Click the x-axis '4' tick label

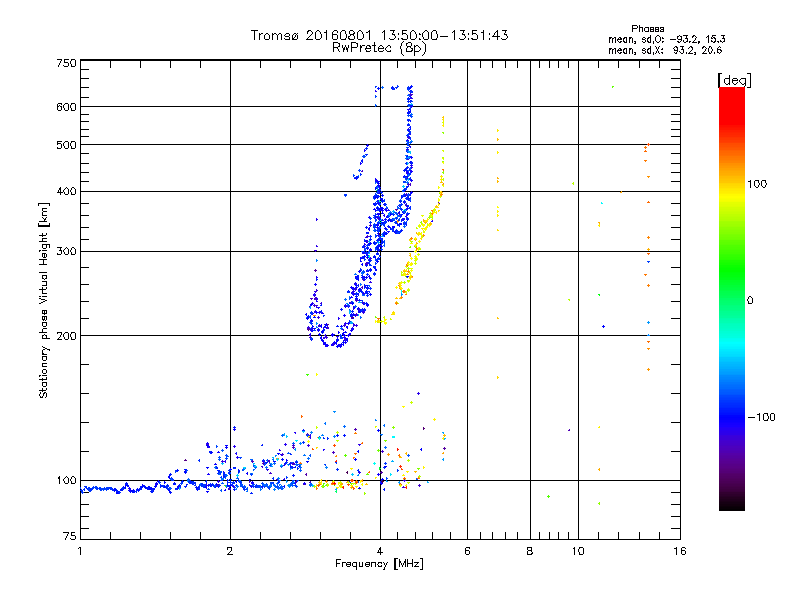380,551
